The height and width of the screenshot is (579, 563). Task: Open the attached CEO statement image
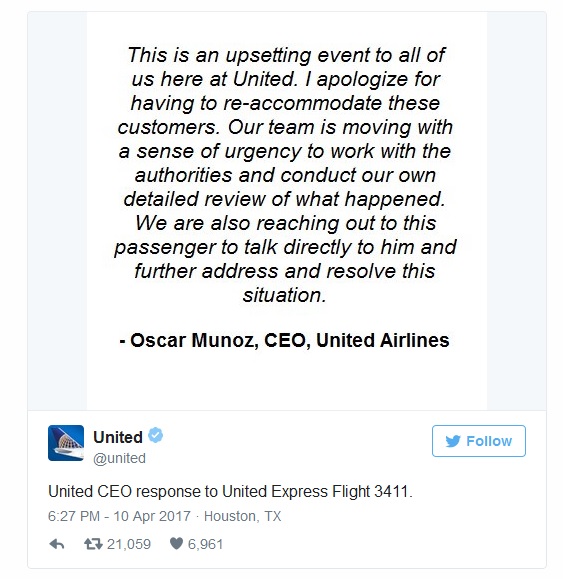tap(287, 211)
